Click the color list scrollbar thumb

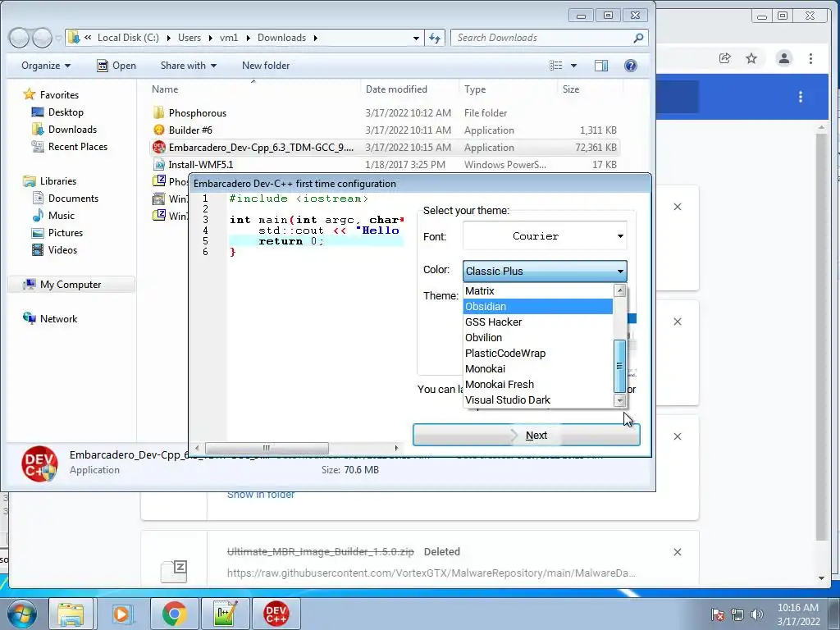tap(620, 367)
